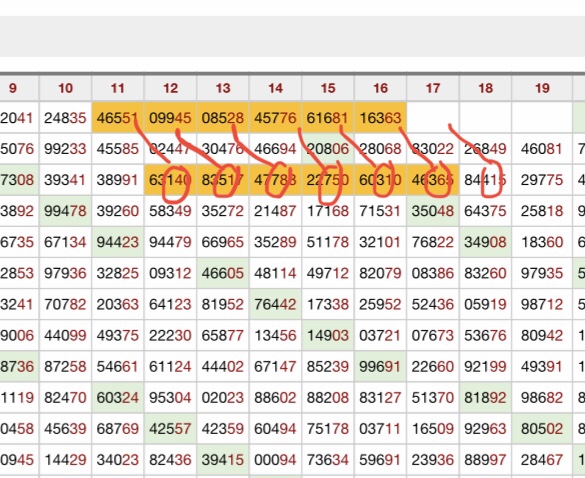This screenshot has width=585, height=478.
Task: Click column header 18
Action: click(485, 88)
